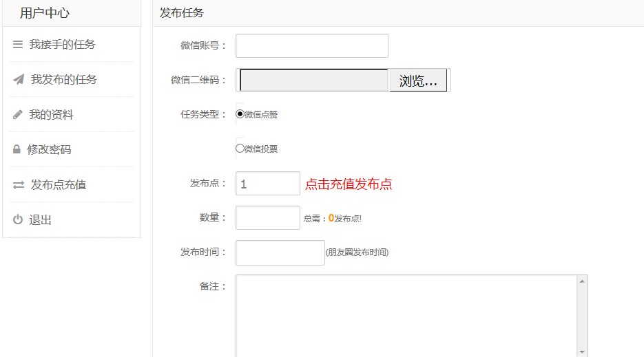Click the 备注 scrollbar down arrow
Viewport: 644px width, 357px height.
(x=583, y=351)
